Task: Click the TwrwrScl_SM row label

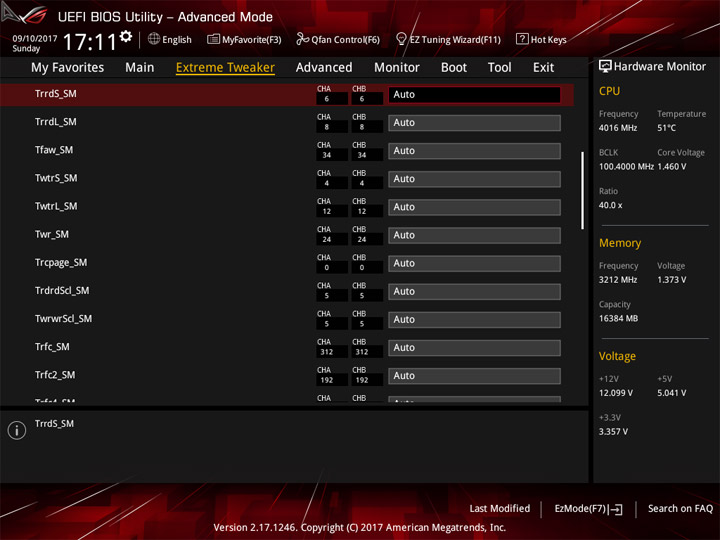Action: click(63, 319)
